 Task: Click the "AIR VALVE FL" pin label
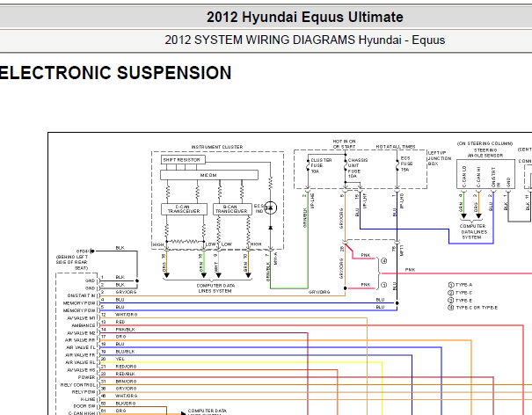click(81, 347)
